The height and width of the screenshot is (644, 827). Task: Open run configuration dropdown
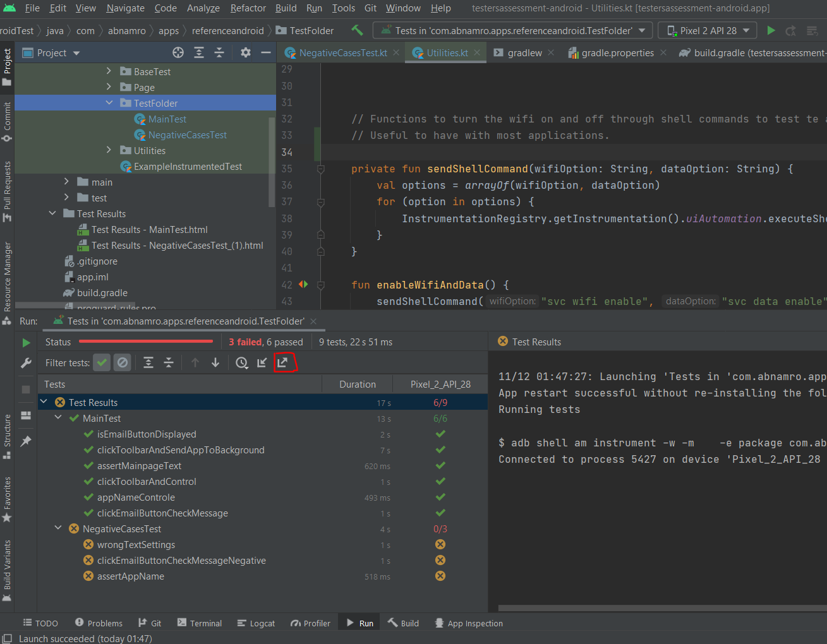coord(513,30)
